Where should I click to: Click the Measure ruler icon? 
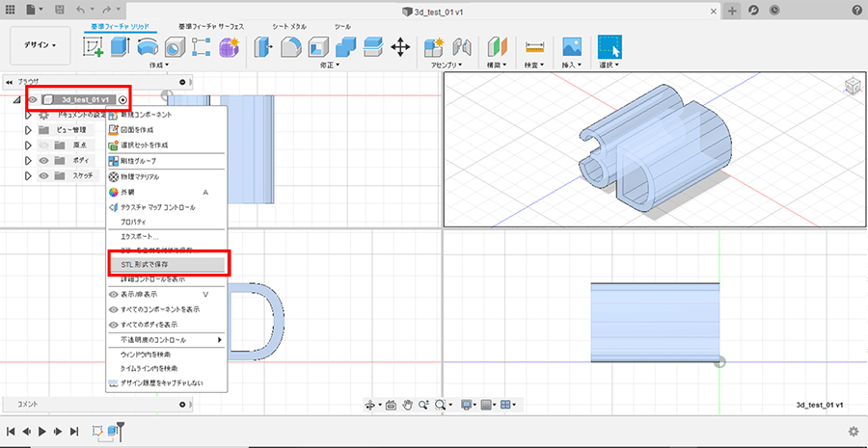534,46
